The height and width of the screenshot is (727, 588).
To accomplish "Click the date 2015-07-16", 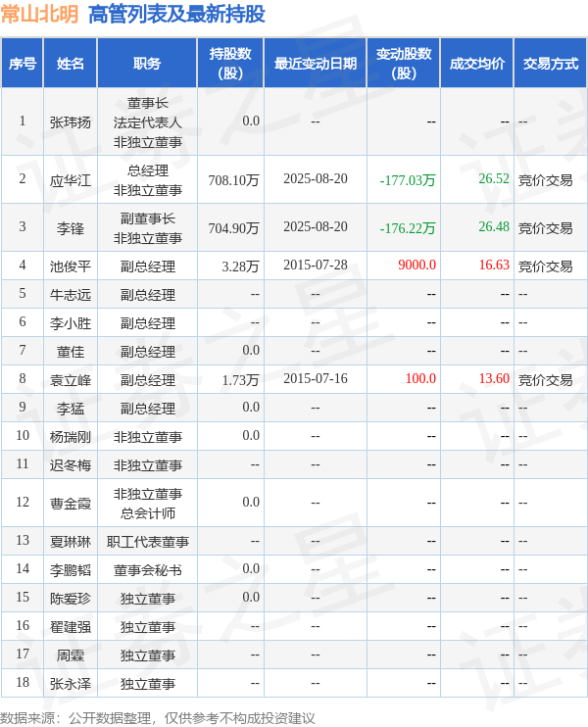I will click(x=316, y=379).
